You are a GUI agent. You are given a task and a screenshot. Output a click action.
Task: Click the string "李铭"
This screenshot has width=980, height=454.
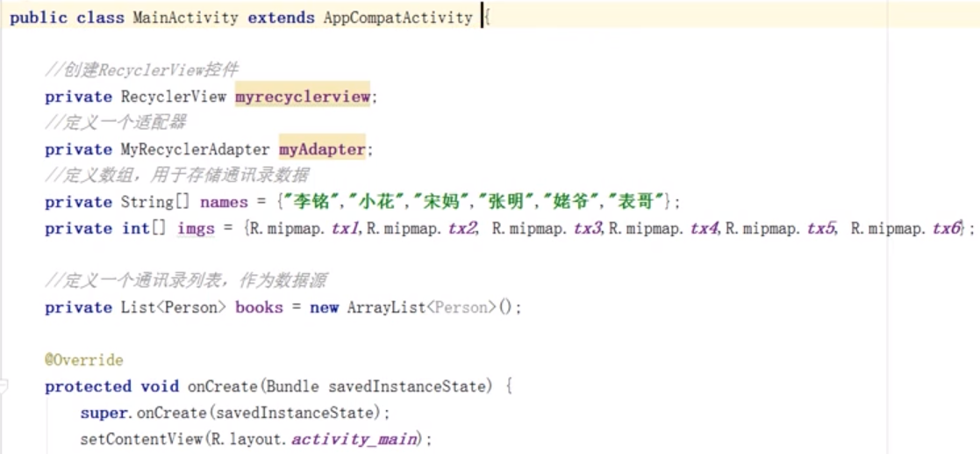[x=311, y=202]
